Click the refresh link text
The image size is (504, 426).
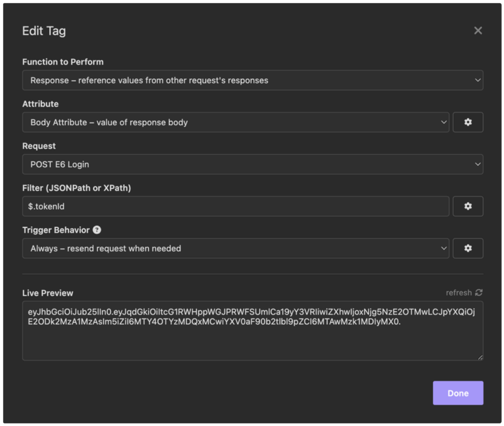coord(459,293)
